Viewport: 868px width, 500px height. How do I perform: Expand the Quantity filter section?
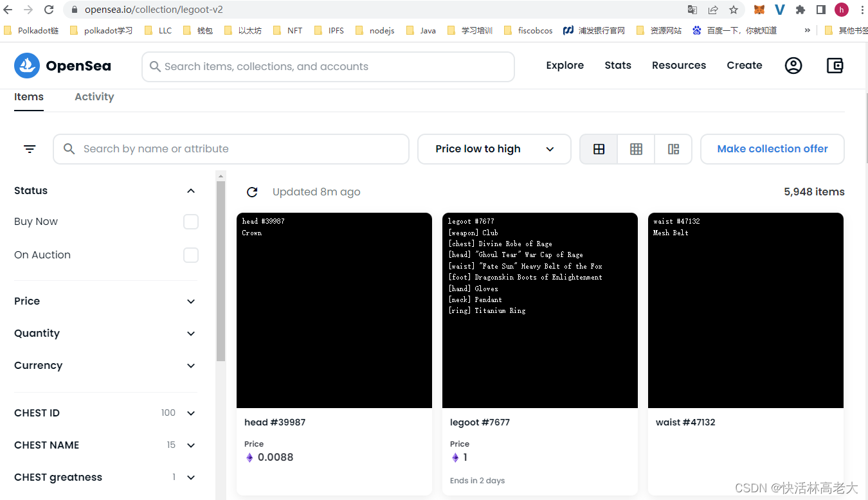point(191,334)
